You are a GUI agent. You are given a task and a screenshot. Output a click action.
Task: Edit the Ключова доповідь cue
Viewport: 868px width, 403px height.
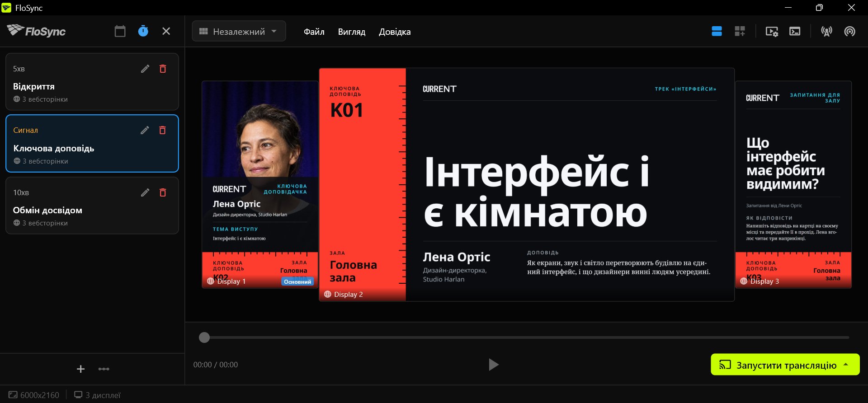[145, 130]
